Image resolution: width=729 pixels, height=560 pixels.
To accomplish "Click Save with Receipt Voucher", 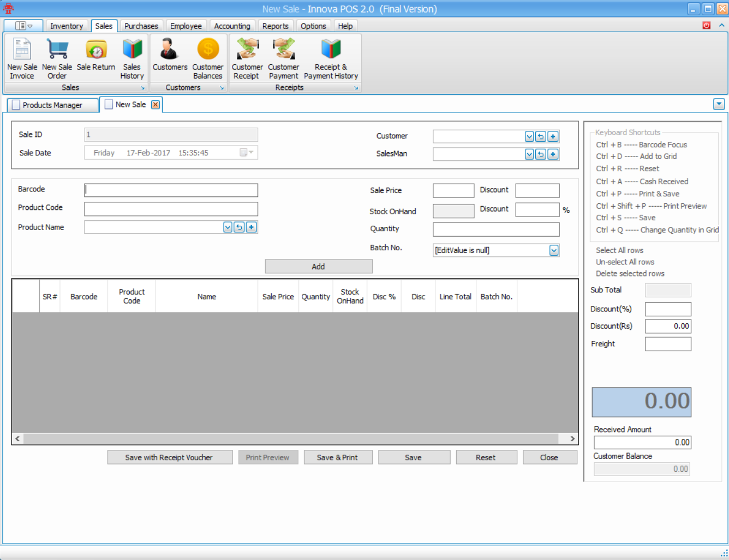I will click(x=170, y=457).
